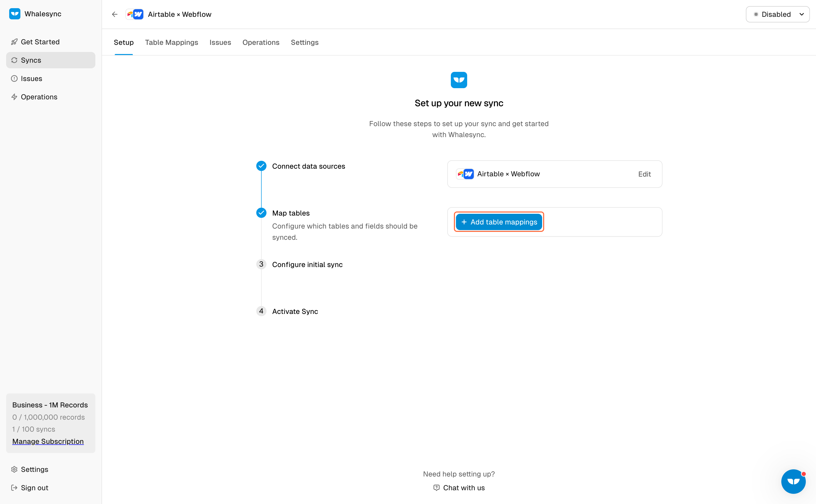Click the large Whalesync logo above heading
This screenshot has height=504, width=816.
pyautogui.click(x=459, y=80)
